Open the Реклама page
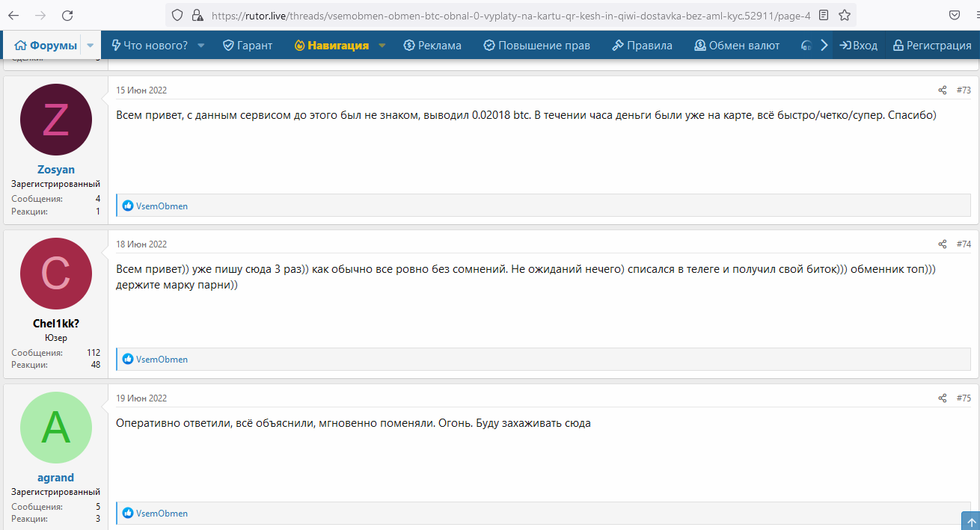This screenshot has width=980, height=530. 432,46
